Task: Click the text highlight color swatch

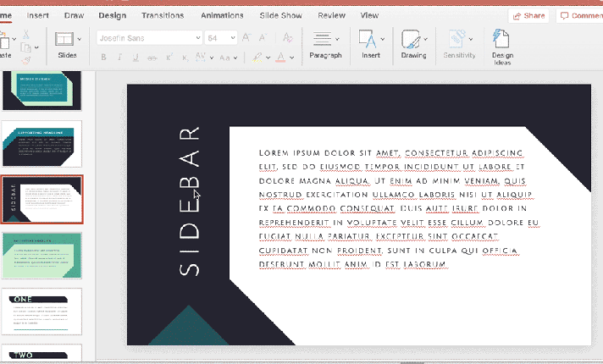Action: click(256, 58)
